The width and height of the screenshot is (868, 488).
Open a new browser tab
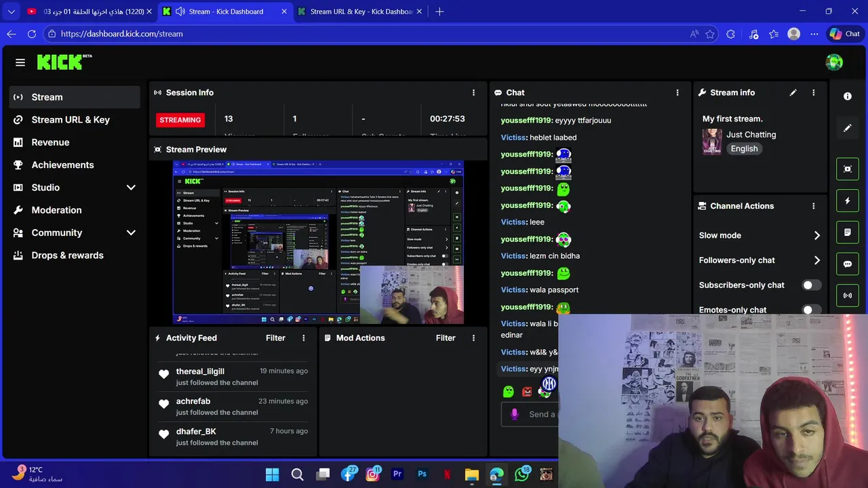click(439, 12)
